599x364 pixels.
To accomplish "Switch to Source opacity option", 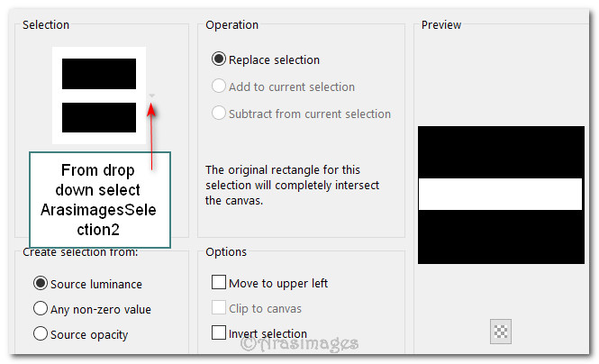I will tap(41, 334).
